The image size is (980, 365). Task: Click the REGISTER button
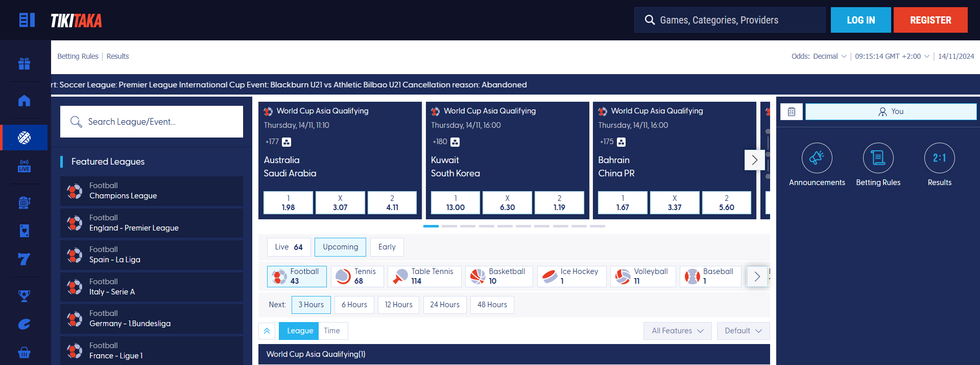930,20
